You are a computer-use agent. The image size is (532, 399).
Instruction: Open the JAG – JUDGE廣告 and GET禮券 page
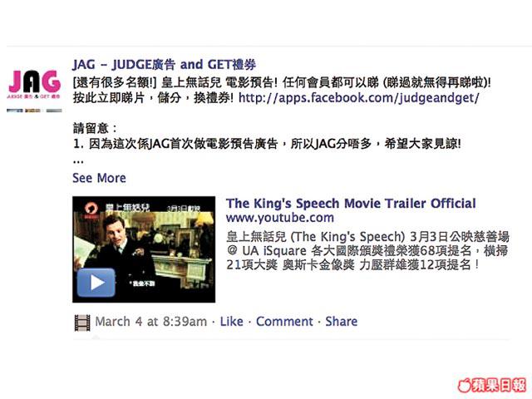(x=165, y=65)
